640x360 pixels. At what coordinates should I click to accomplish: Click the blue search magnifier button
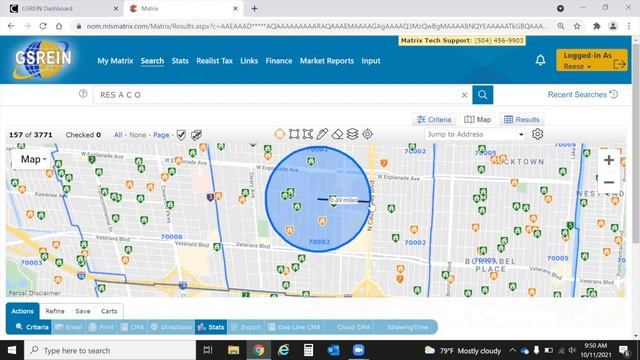[482, 95]
